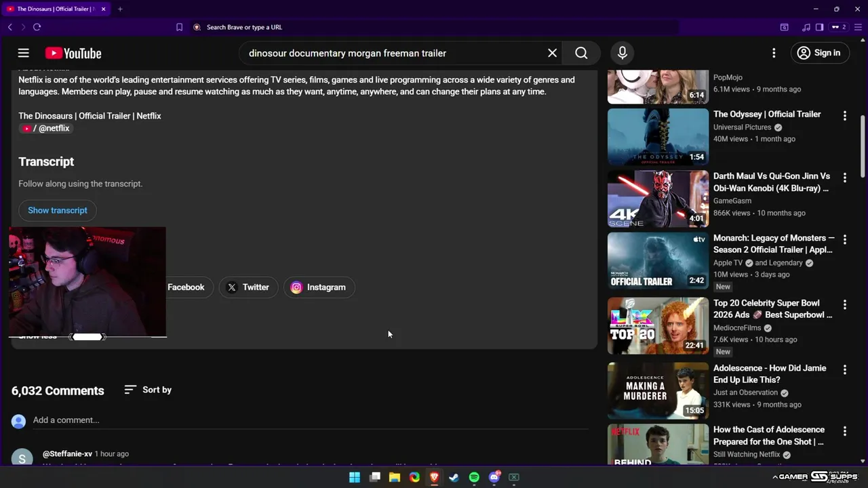
Task: Open Discord from the taskbar
Action: (494, 477)
